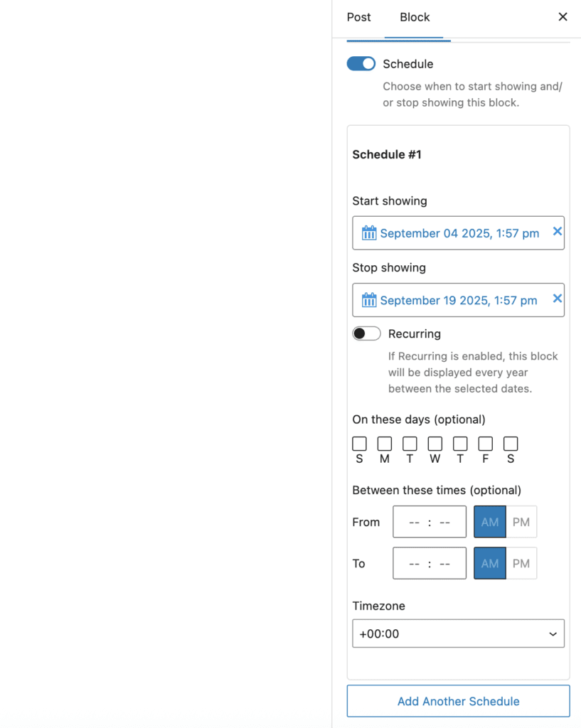Select PM for the From time
Screen dimensions: 581x728
tap(521, 522)
